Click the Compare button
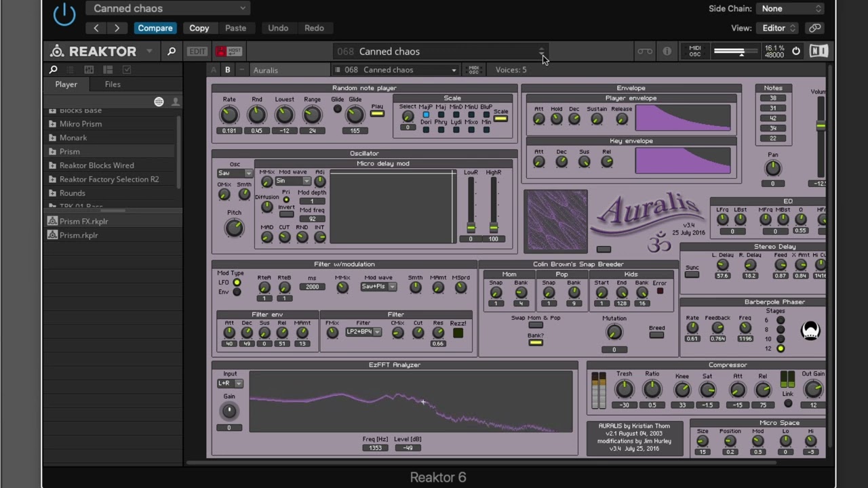868x488 pixels. click(x=155, y=28)
